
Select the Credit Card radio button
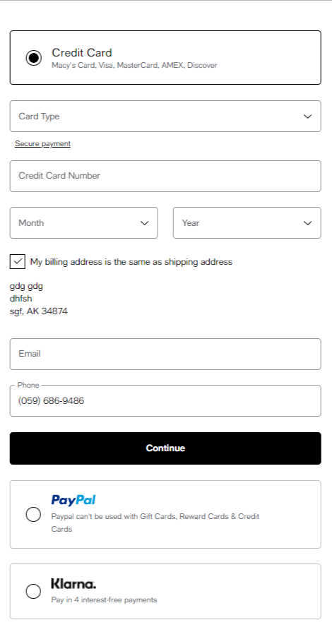[x=33, y=58]
